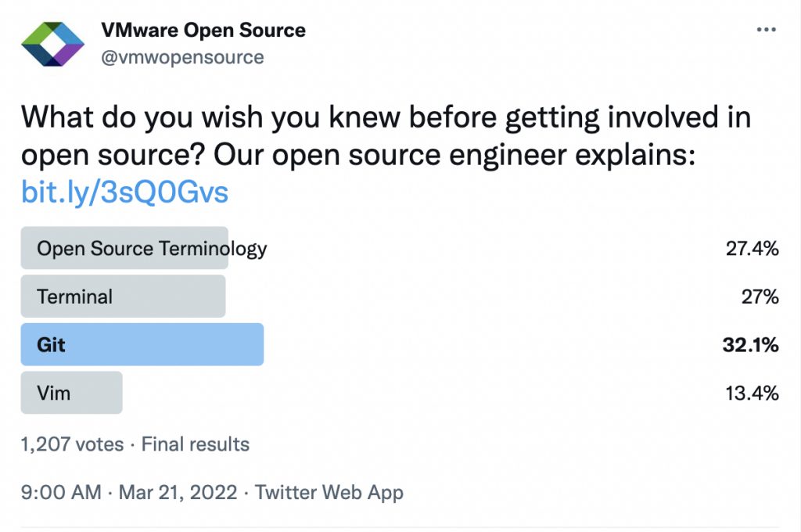Open the VMware Open Source profile name
Viewport: 801px width, 532px height.
point(203,31)
